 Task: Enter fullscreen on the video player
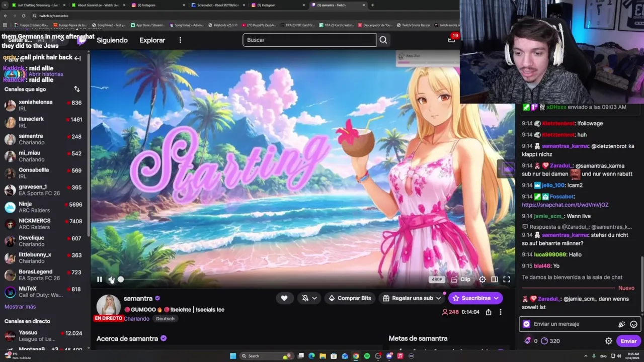(507, 280)
